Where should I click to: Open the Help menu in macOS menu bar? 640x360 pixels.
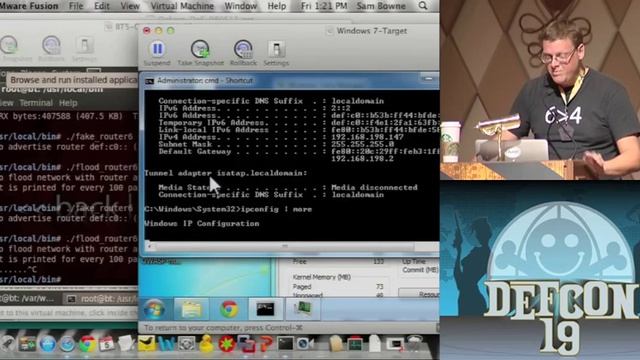(277, 6)
